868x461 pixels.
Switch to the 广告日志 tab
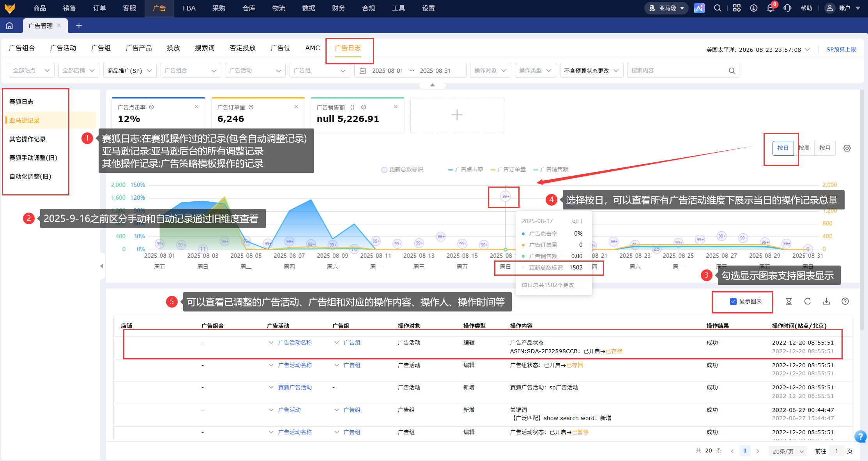point(348,48)
